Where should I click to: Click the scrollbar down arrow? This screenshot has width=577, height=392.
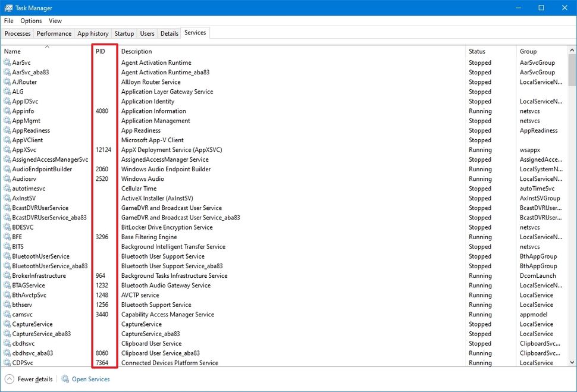pos(572,362)
